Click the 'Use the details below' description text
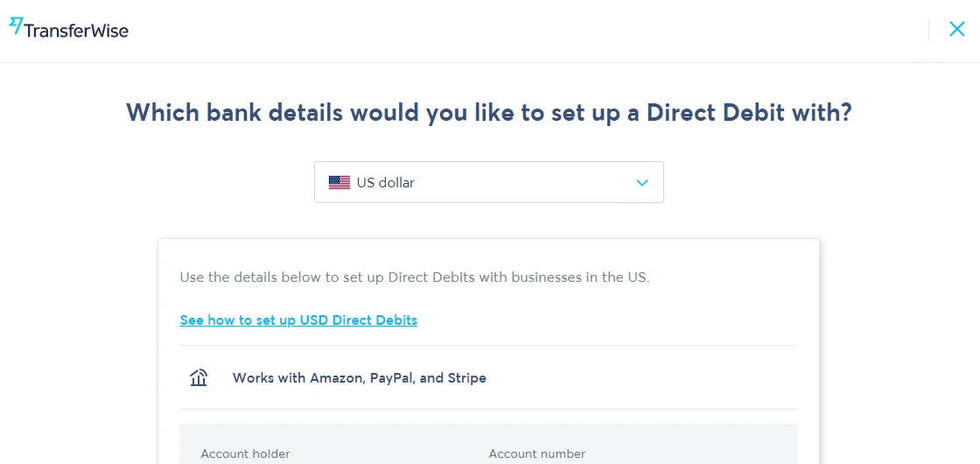 tap(415, 277)
